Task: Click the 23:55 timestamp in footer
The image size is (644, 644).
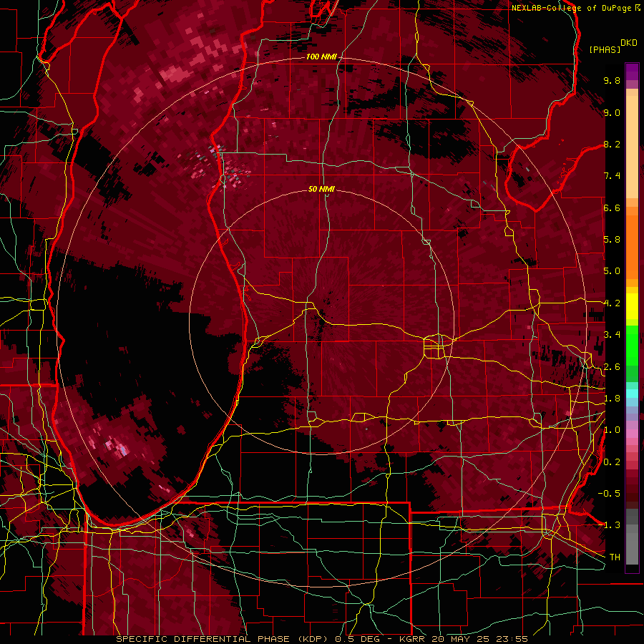Action: (x=512, y=639)
